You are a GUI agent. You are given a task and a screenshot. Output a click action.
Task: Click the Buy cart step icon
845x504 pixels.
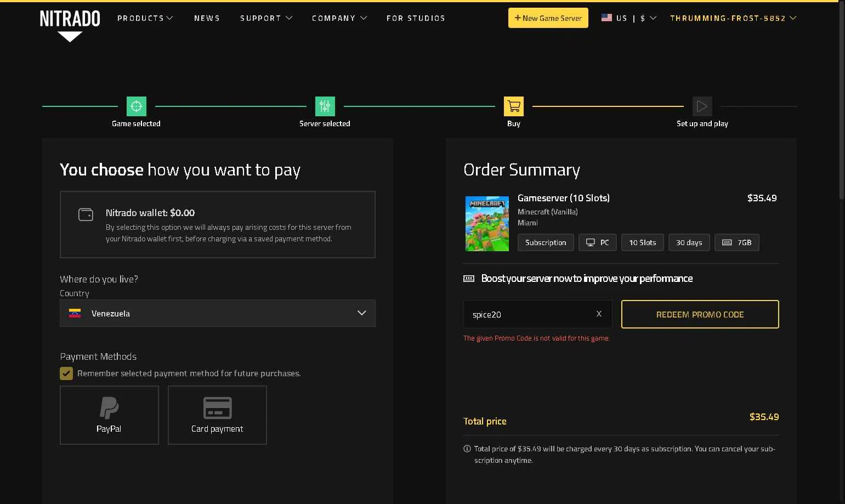514,106
